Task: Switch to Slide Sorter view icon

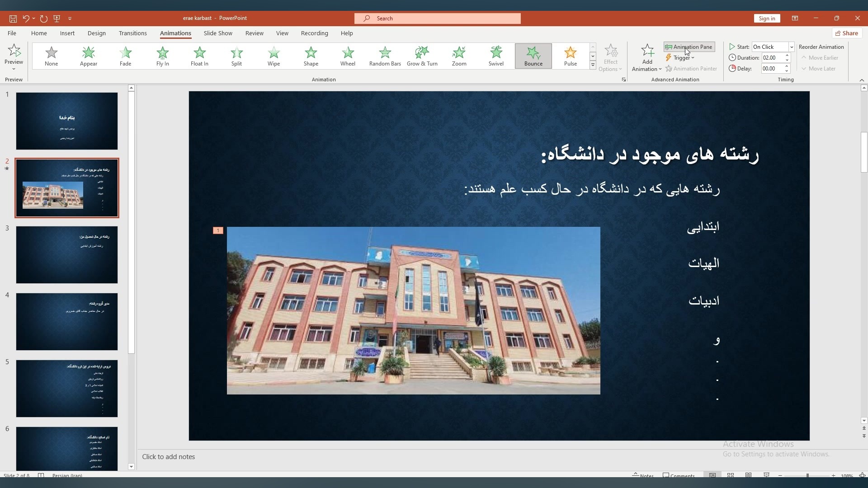Action: pos(730,475)
